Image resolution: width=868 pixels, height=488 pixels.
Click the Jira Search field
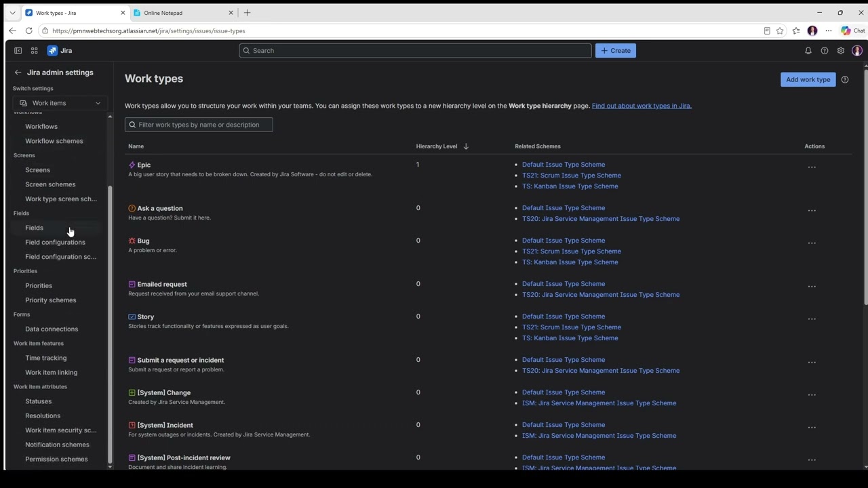coord(415,51)
